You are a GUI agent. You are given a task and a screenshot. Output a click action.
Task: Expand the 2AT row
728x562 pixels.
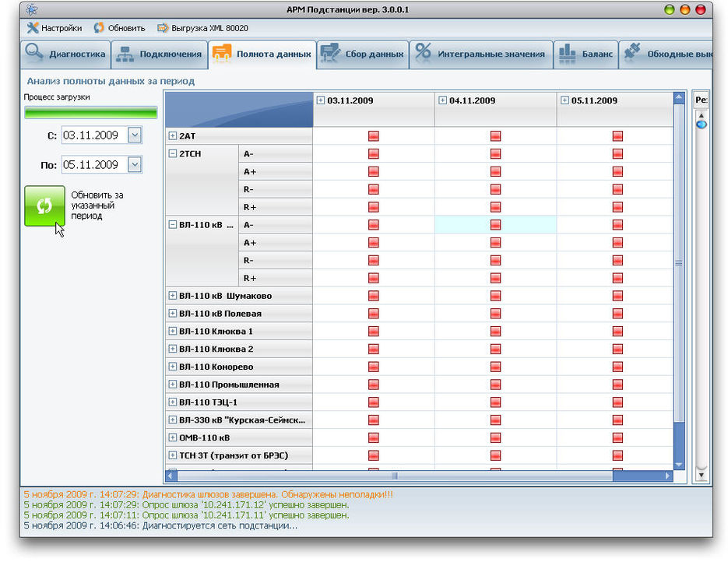coord(173,136)
